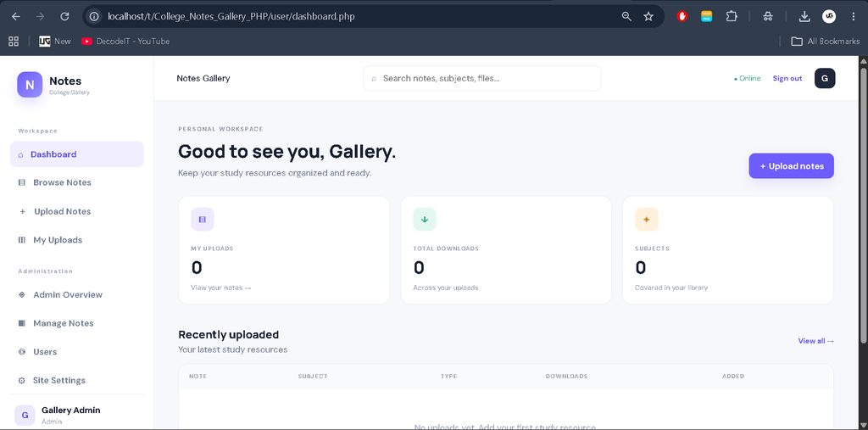Click the DOWNLOADS column header
The image size is (868, 430).
pos(566,377)
